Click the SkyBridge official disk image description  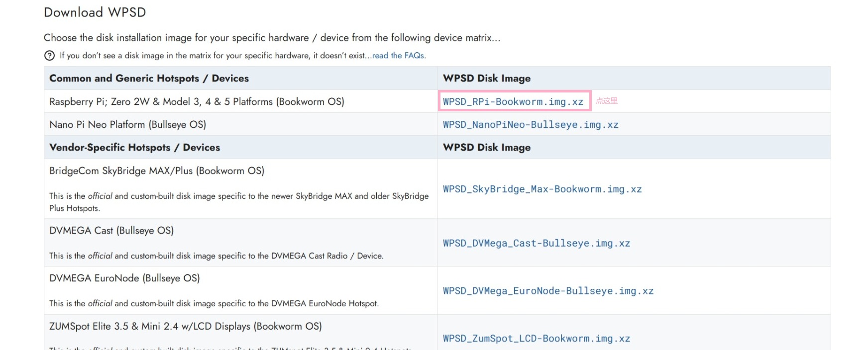238,202
